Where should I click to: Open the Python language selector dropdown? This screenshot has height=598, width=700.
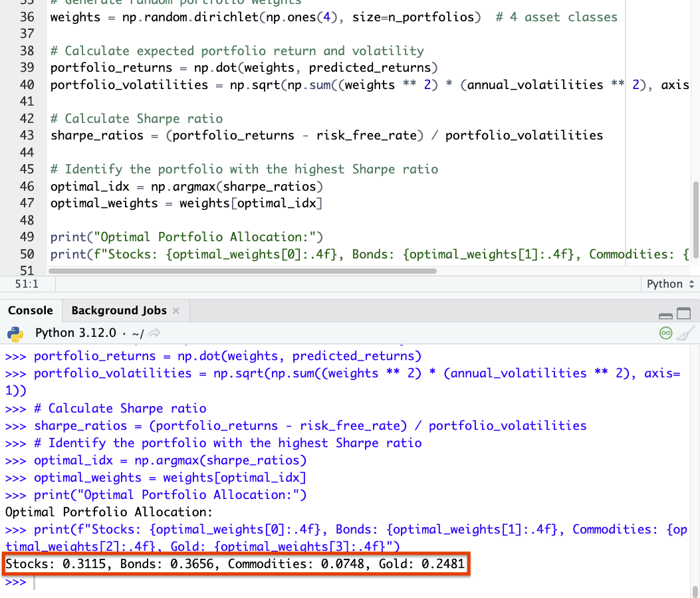(x=670, y=284)
